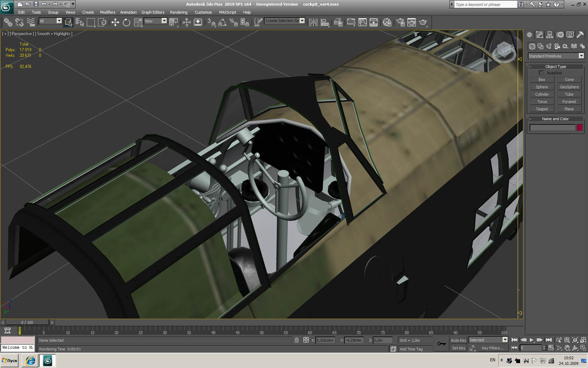Screen dimensions: 588x368
Task: Collapse the Object Type rollout
Action: point(555,67)
